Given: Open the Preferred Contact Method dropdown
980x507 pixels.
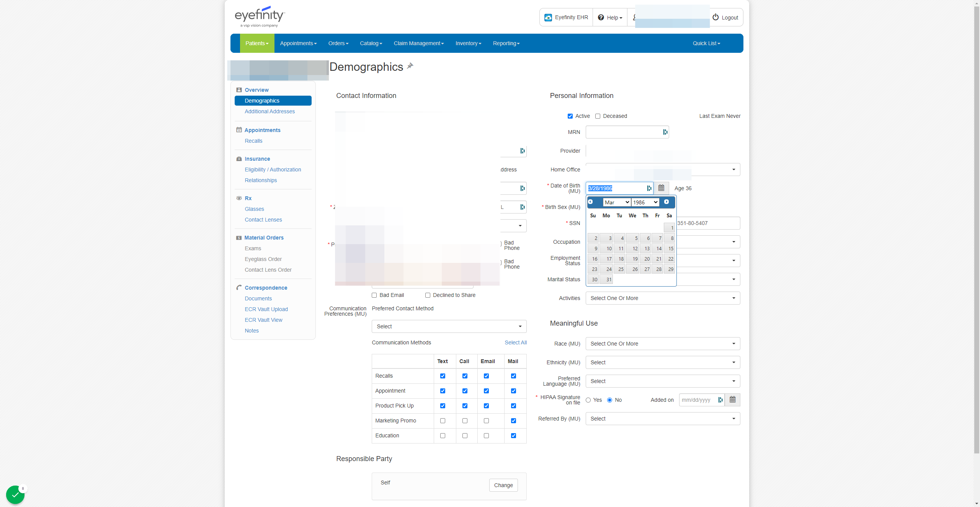Looking at the screenshot, I should [x=449, y=326].
